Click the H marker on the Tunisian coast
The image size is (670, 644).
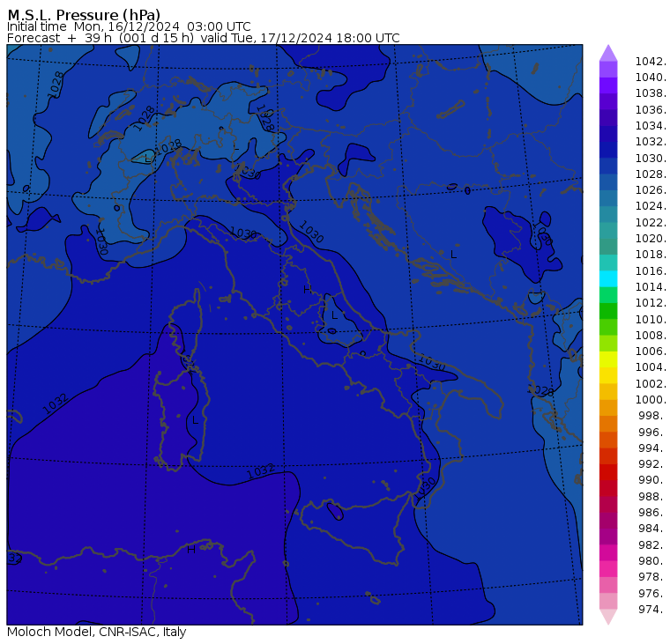pyautogui.click(x=191, y=550)
